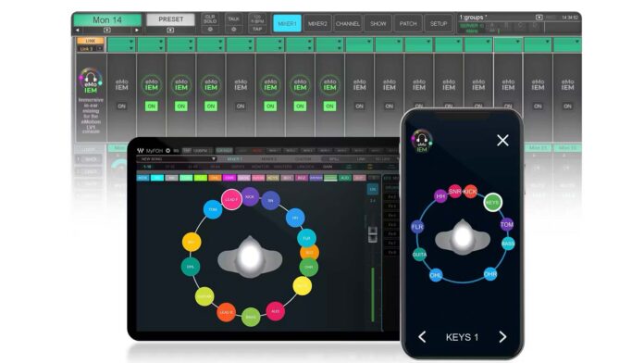Viewport: 644px width, 363px height.
Task: Toggle the LINK button in mixer
Action: [x=91, y=41]
